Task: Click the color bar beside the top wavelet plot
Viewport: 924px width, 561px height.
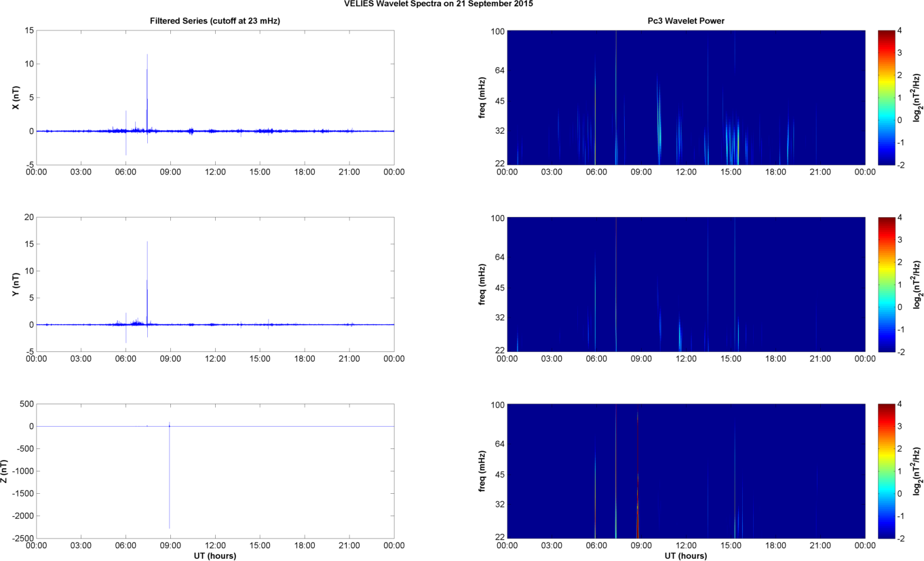Action: pos(887,98)
